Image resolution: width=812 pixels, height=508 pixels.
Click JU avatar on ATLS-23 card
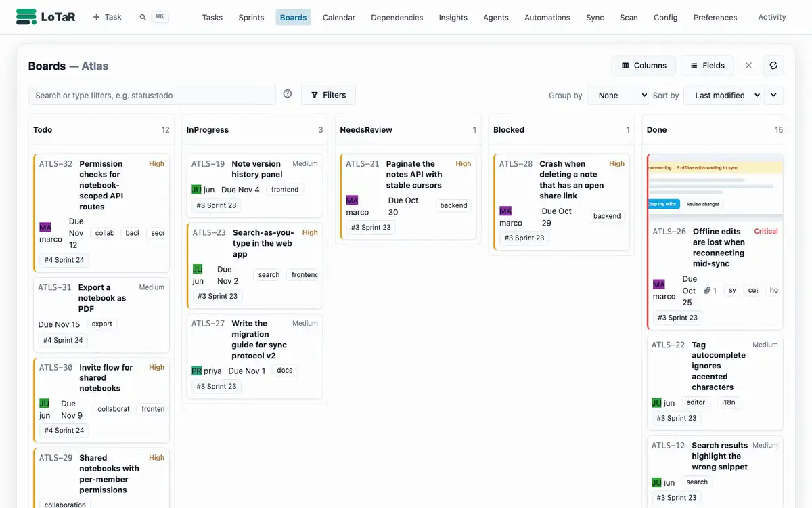[x=198, y=269]
